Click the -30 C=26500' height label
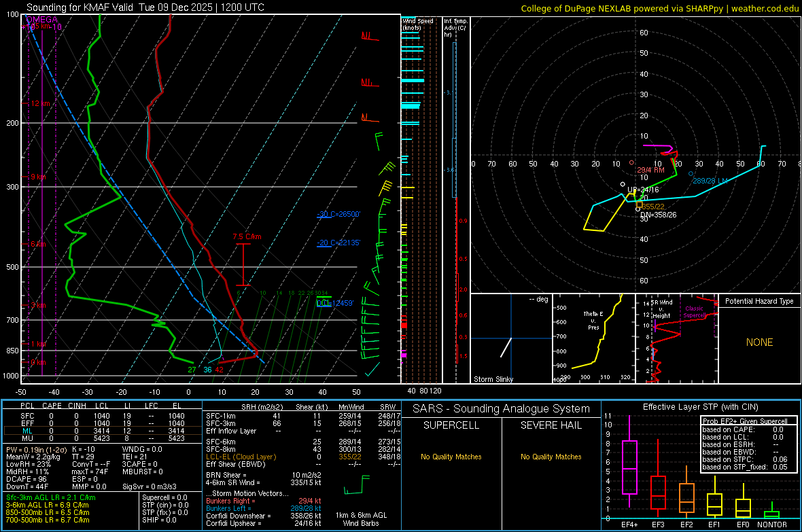This screenshot has height=532, width=802. click(x=338, y=214)
